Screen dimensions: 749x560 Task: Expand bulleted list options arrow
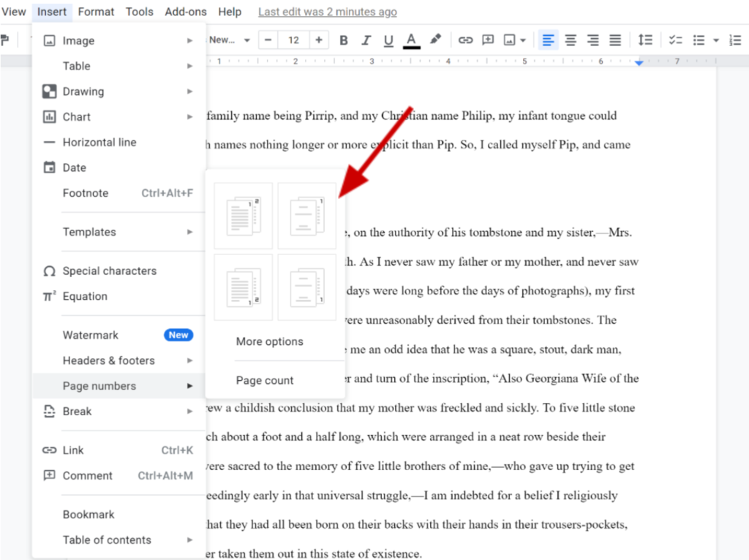(716, 40)
